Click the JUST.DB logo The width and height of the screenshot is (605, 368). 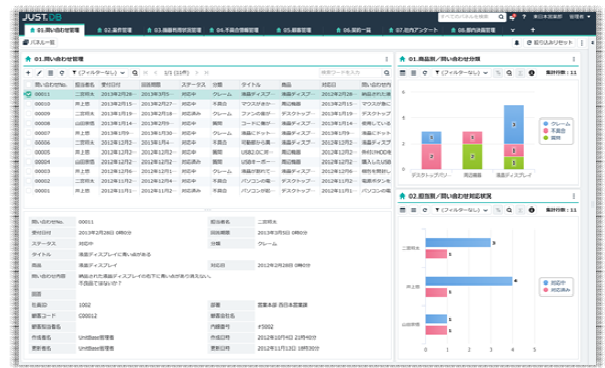[42, 17]
